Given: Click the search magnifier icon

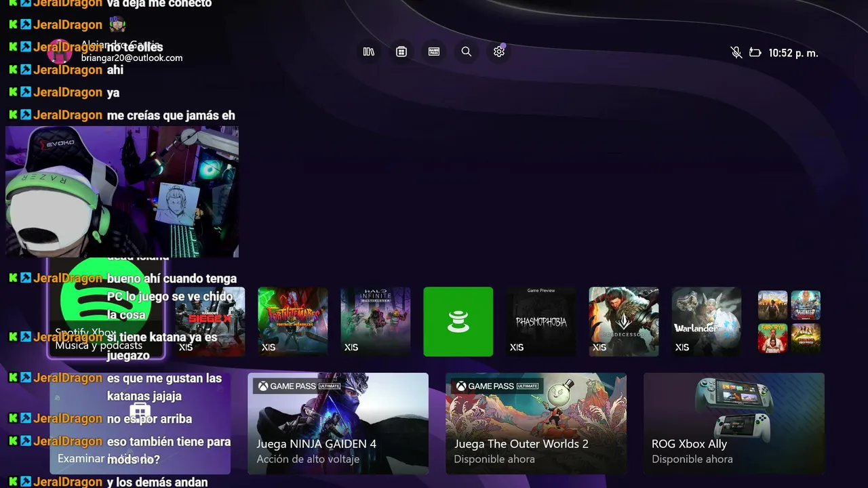Looking at the screenshot, I should (467, 52).
